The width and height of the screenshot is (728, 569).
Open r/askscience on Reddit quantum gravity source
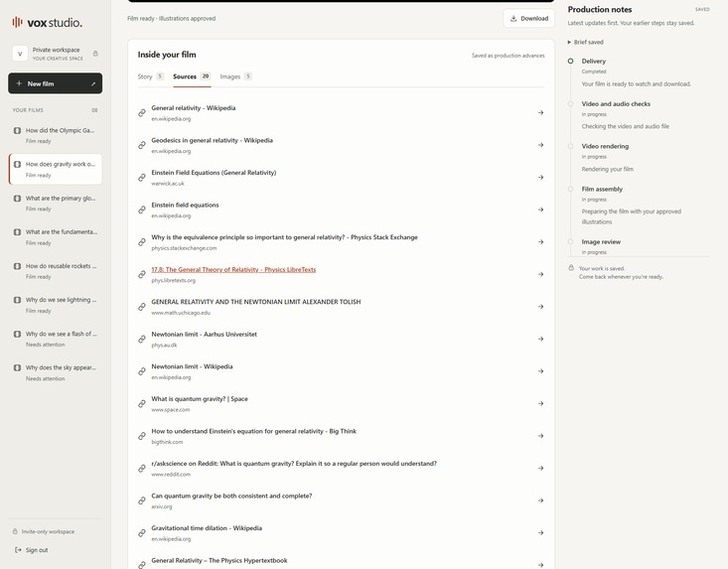tap(294, 464)
